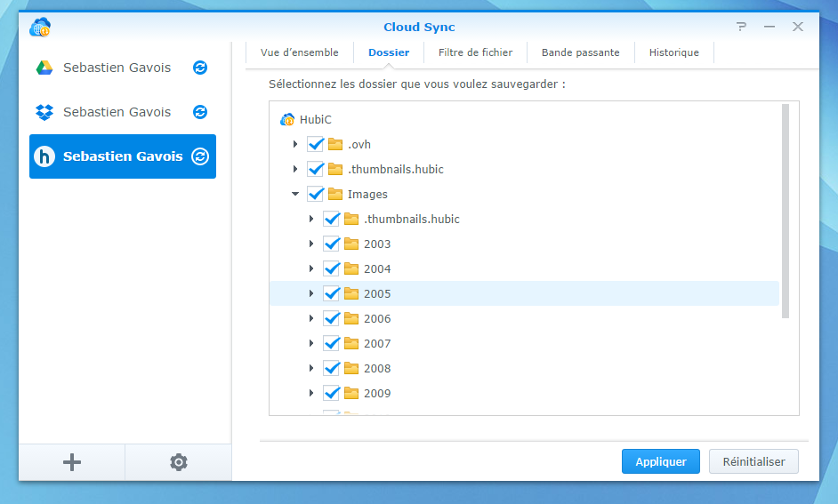Screen dimensions: 838x504
Task: Click sync status icon beside Google Drive account
Action: click(x=200, y=68)
